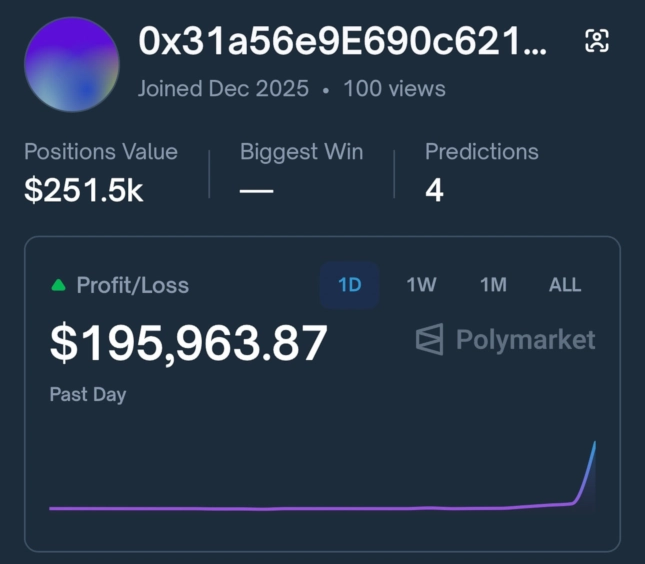Click the Polymarket logo icon
Screen dimensions: 645x564
pos(429,340)
